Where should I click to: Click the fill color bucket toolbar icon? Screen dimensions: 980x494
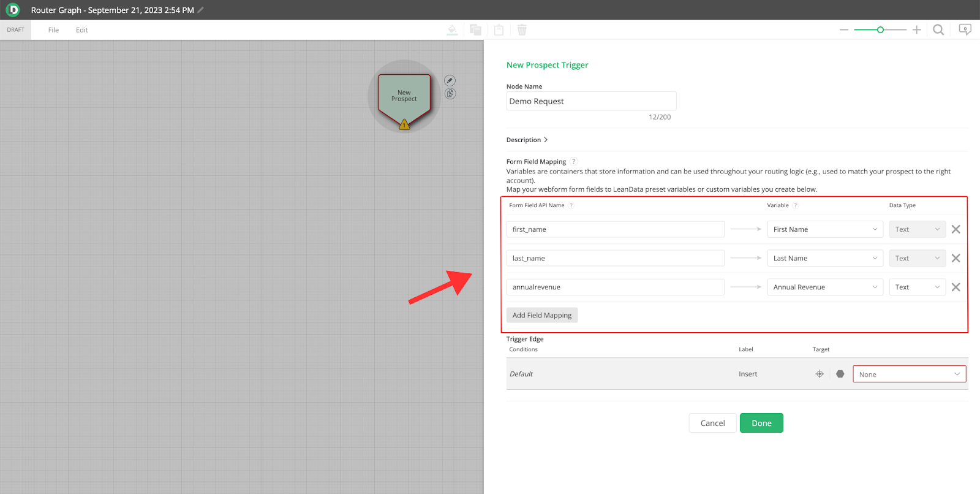(452, 30)
